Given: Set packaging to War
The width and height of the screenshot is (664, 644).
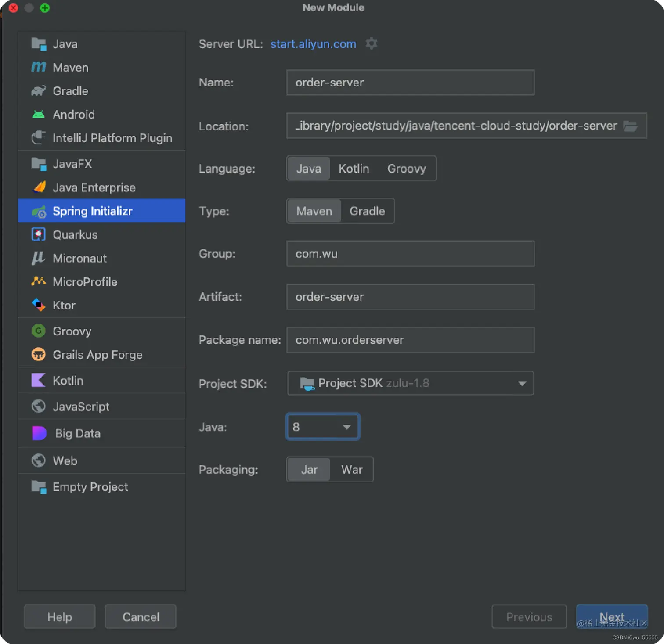Looking at the screenshot, I should 352,469.
